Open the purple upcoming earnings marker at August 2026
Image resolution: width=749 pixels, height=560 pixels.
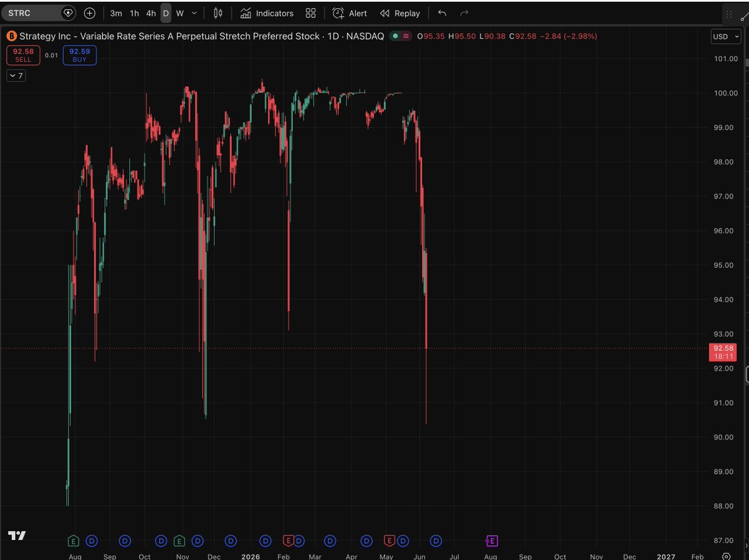pyautogui.click(x=492, y=540)
